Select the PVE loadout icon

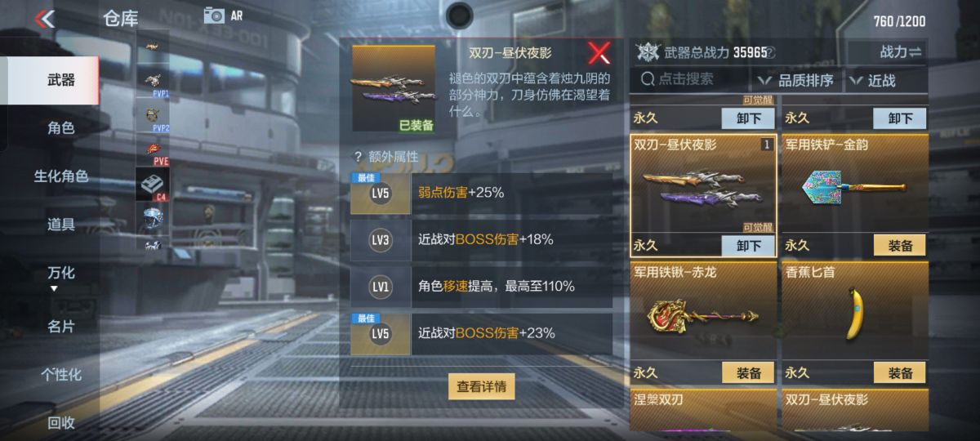(153, 150)
